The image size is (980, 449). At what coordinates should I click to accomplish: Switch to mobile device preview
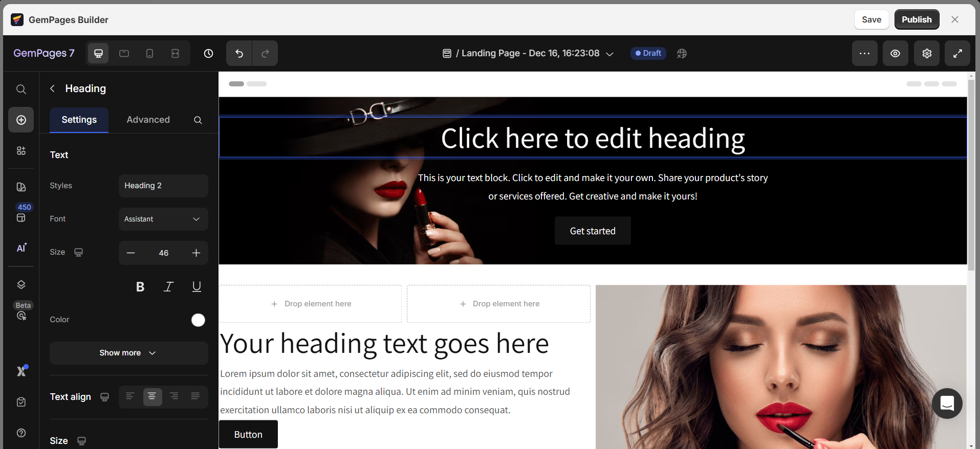149,53
